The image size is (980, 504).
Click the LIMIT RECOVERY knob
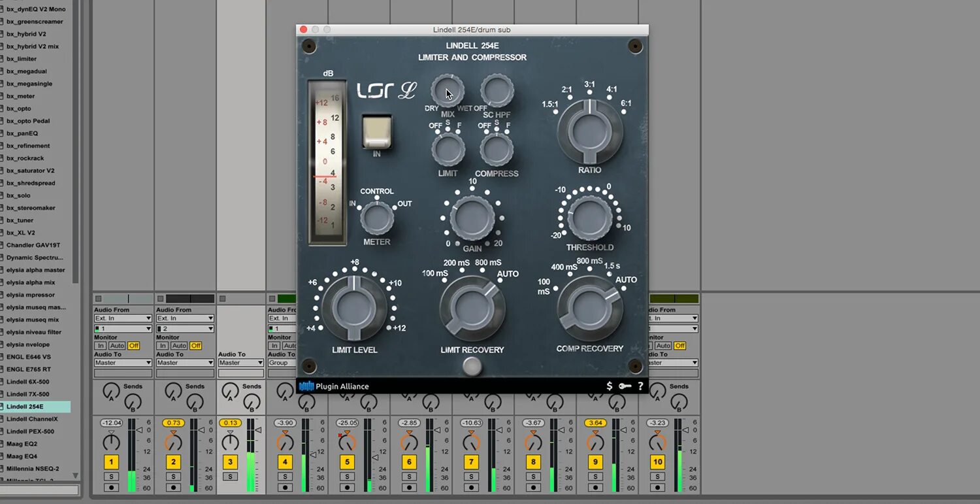(x=472, y=308)
